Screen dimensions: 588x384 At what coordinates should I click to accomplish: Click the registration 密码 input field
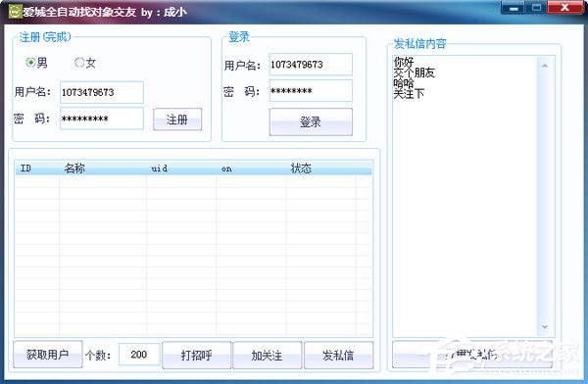click(102, 119)
